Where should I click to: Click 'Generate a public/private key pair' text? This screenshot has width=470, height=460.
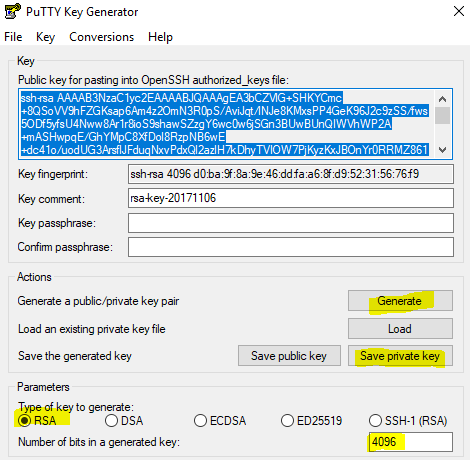(x=98, y=301)
